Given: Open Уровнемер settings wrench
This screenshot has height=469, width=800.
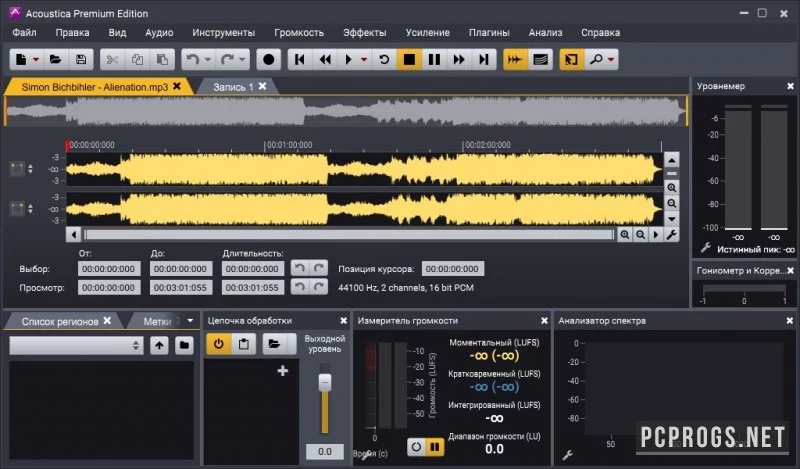Looking at the screenshot, I should pos(705,248).
